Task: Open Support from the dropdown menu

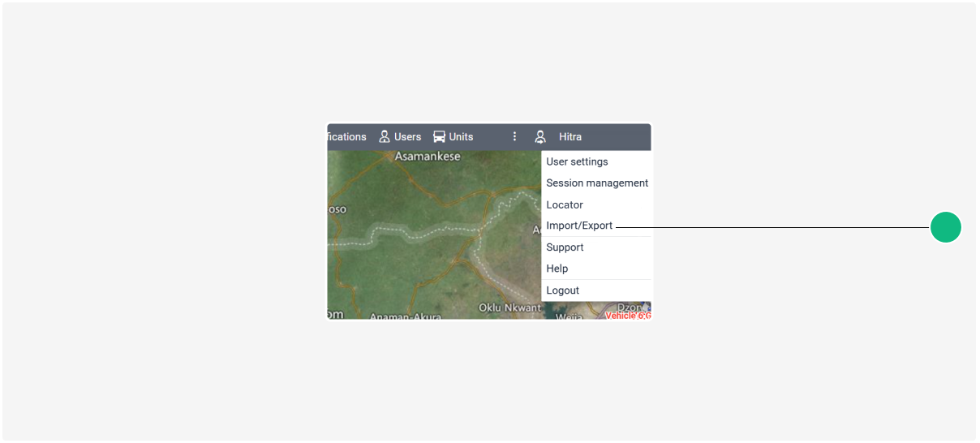Action: click(x=565, y=247)
